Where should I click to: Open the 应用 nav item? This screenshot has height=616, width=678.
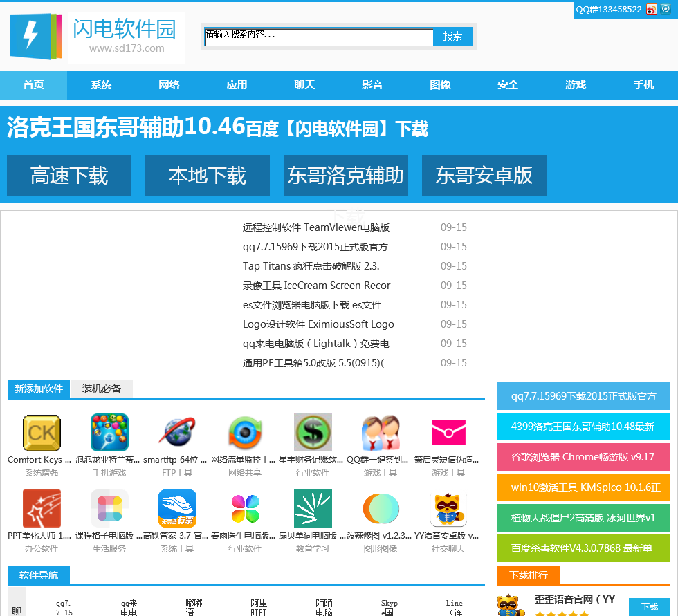237,85
